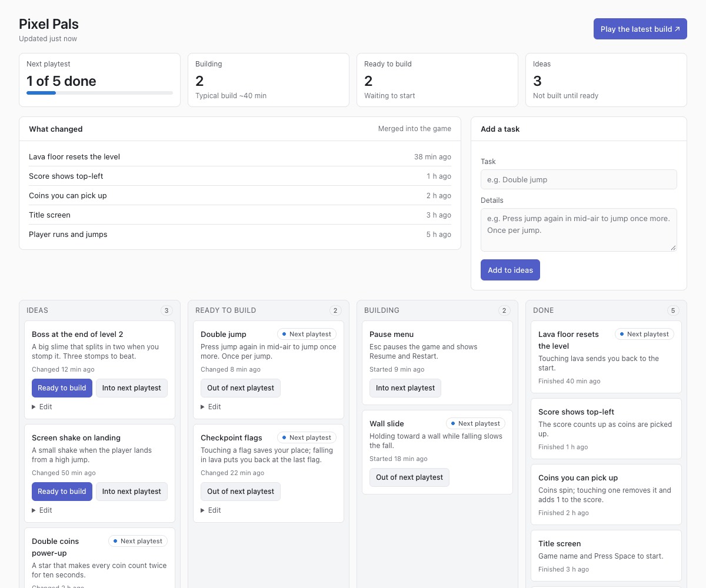This screenshot has height=588, width=706.
Task: Click the Done column count badge 5
Action: tap(674, 310)
